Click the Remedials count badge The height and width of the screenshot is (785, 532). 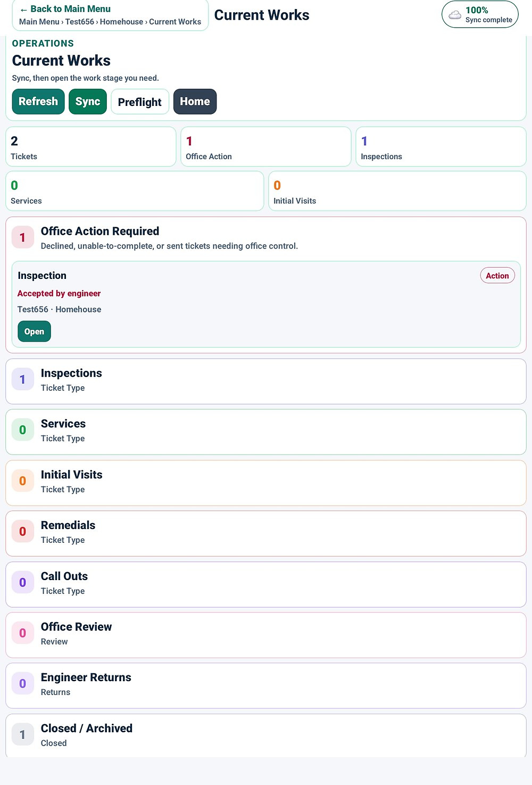point(23,532)
